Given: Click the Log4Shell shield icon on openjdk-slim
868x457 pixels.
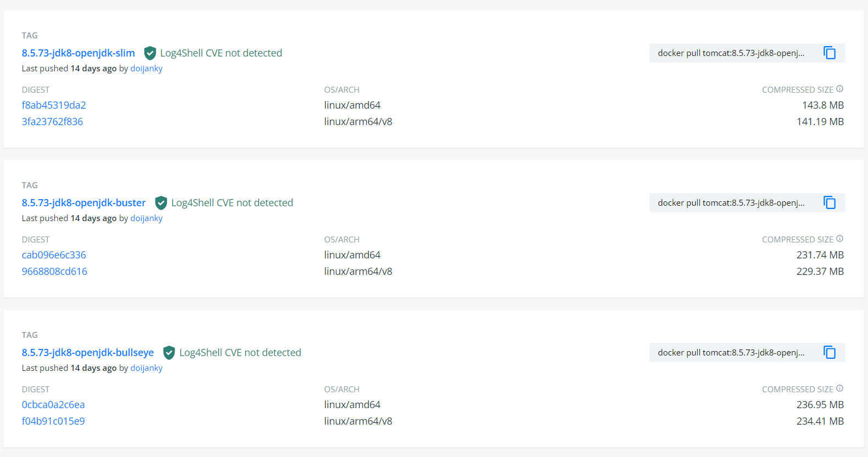Looking at the screenshot, I should [x=150, y=53].
